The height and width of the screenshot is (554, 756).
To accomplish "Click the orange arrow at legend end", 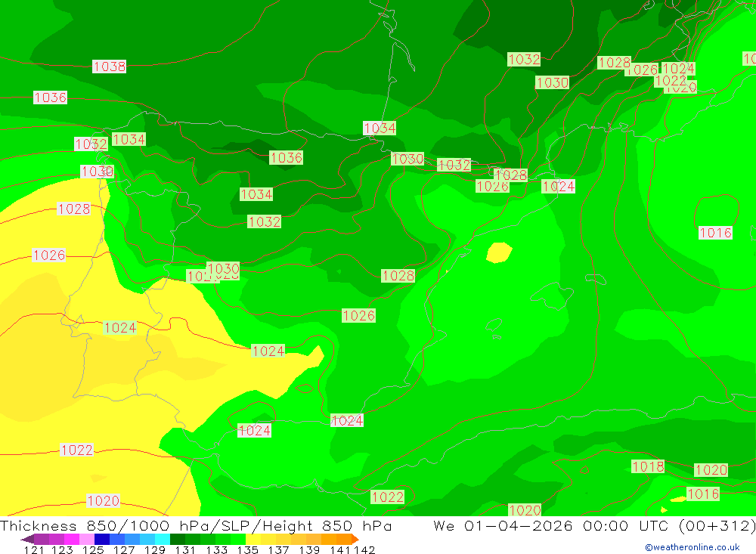I will pos(355,539).
